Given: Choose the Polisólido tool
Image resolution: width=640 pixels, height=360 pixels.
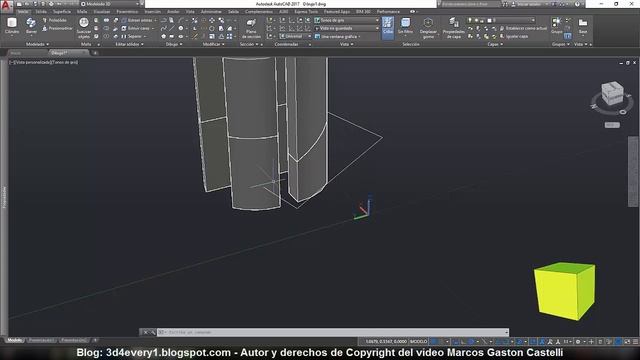Looking at the screenshot, I should 54,20.
